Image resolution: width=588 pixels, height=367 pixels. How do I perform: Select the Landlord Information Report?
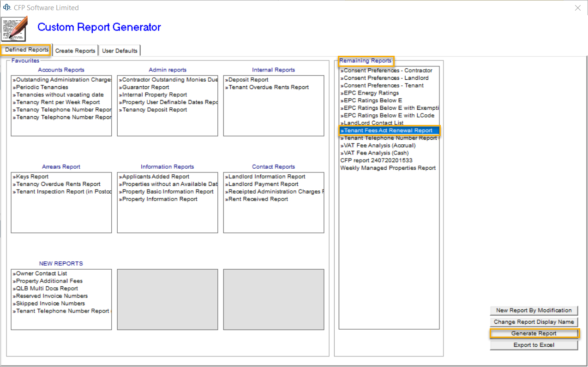(x=265, y=177)
